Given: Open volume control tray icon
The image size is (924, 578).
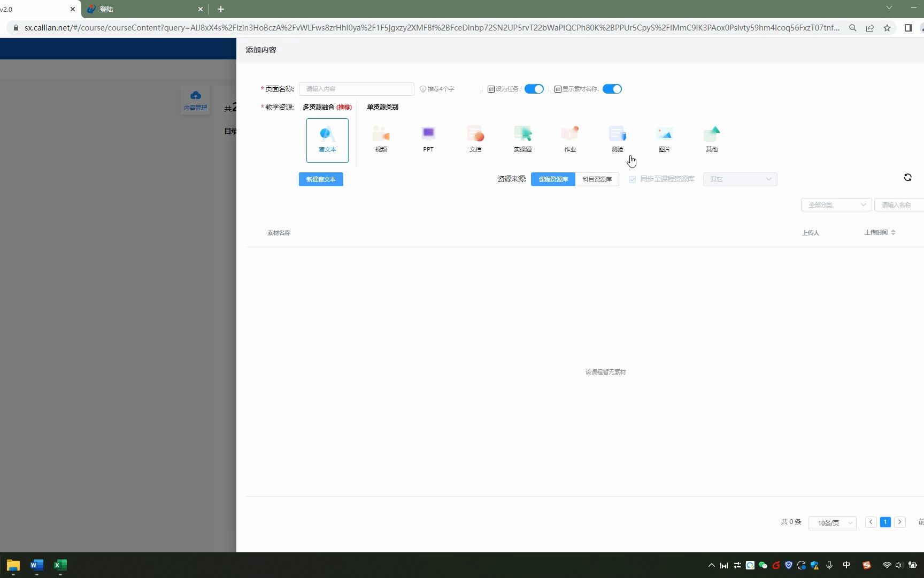Looking at the screenshot, I should 899,565.
